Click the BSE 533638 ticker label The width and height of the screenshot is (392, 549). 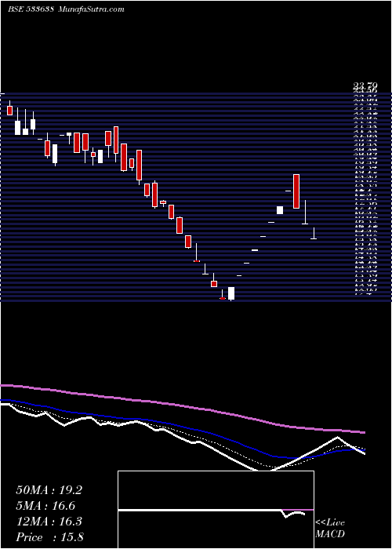[x=31, y=9]
